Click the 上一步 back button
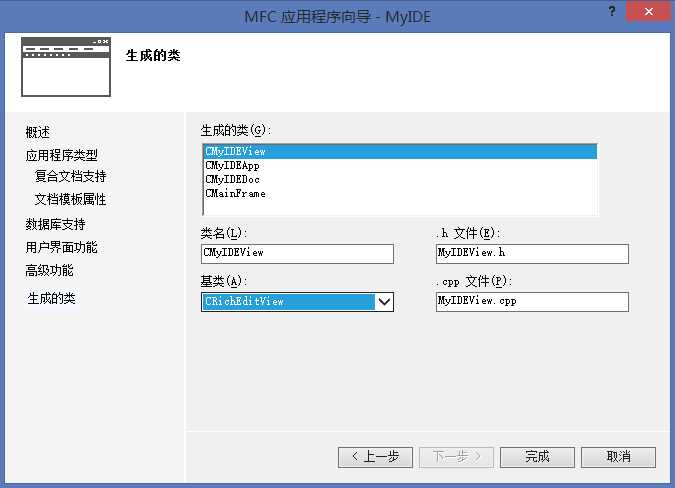The image size is (675, 488). pos(375,457)
